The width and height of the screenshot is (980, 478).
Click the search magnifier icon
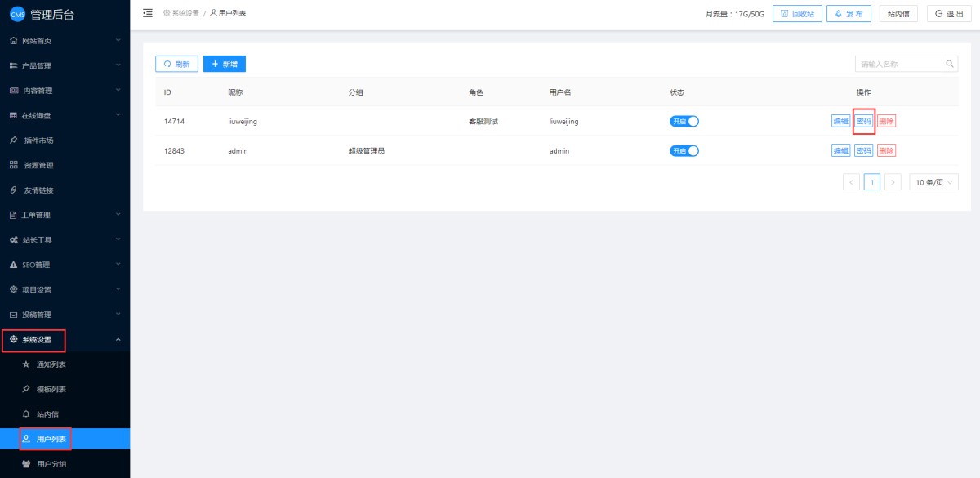[950, 64]
